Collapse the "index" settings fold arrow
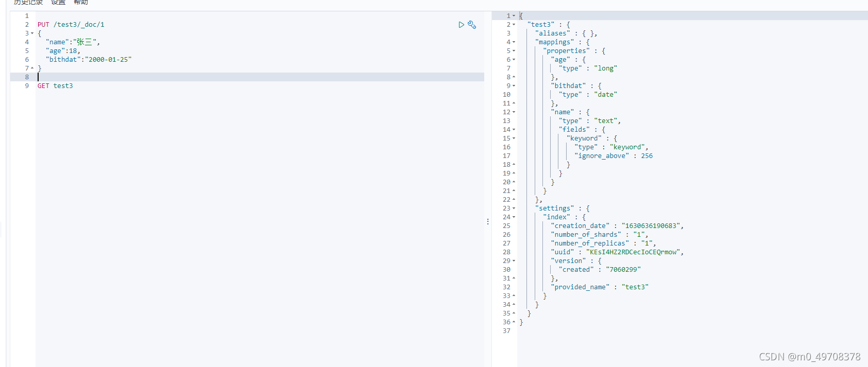 (x=514, y=217)
